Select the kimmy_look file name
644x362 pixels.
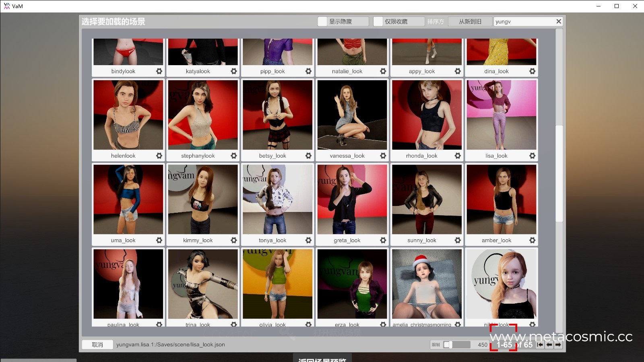coord(198,240)
